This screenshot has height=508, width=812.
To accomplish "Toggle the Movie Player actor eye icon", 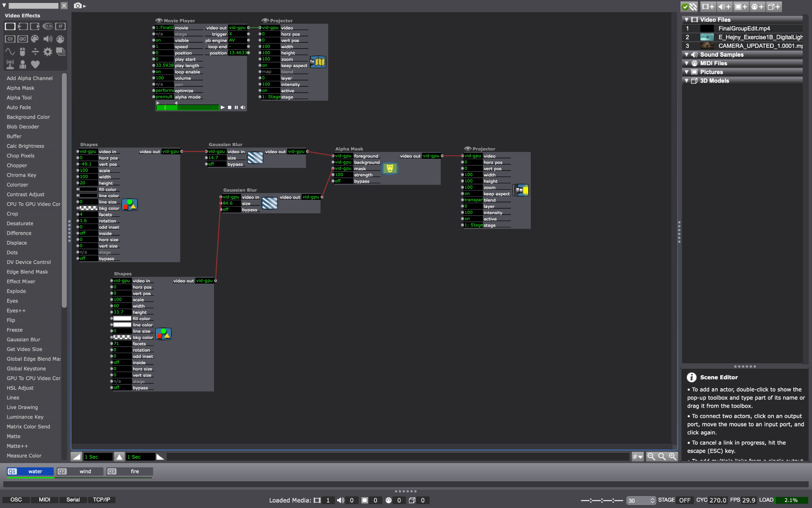I will point(159,20).
